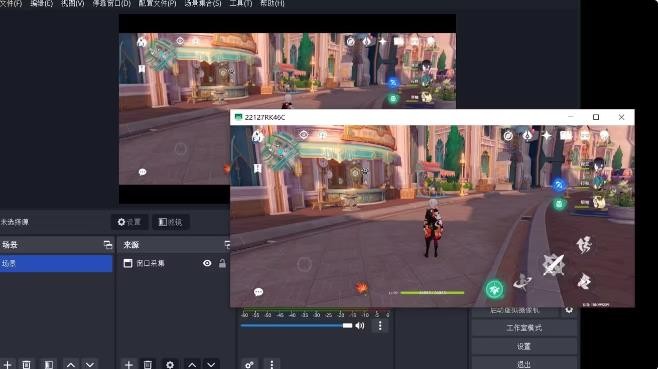
Task: Open the 文件(F) menu
Action: [10, 3]
